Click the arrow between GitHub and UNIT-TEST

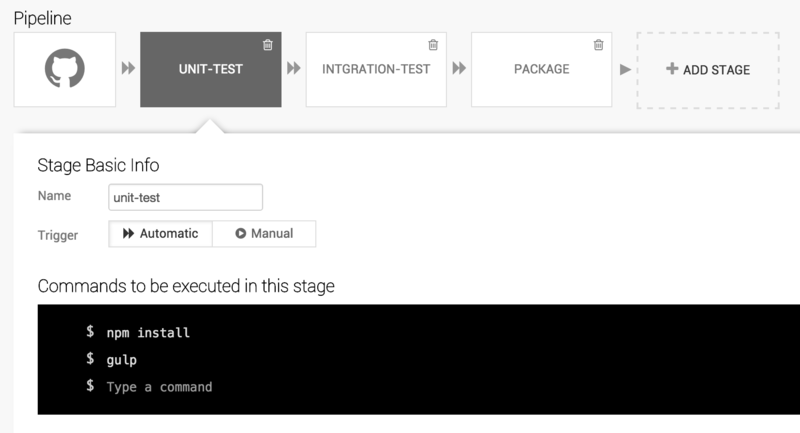[x=128, y=68]
